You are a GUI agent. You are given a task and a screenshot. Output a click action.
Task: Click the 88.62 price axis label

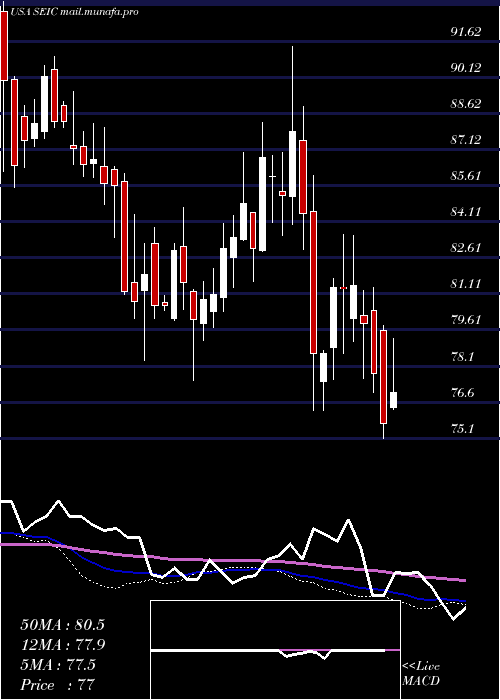point(466,104)
